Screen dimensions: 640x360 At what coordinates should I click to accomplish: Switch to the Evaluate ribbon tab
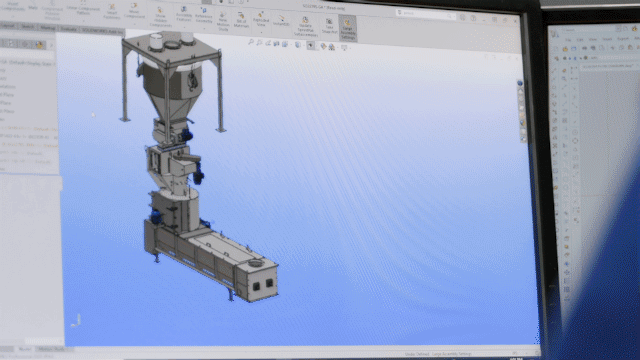(68, 29)
